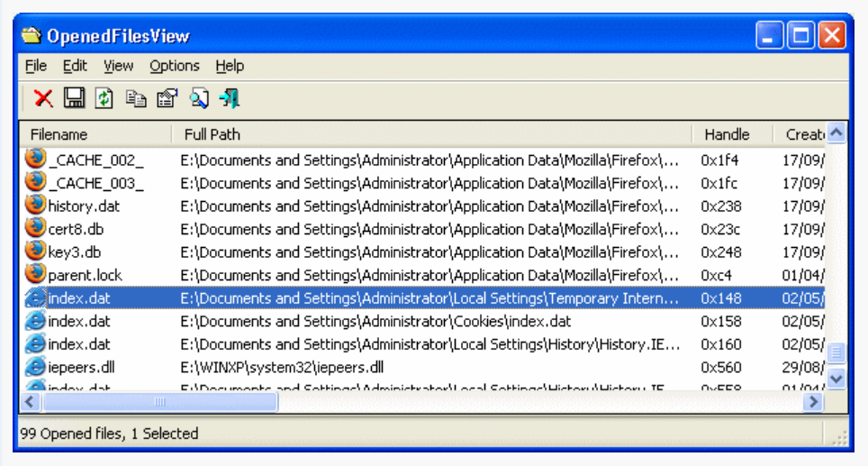
Task: Select the parent.lock filename
Action: tap(85, 276)
